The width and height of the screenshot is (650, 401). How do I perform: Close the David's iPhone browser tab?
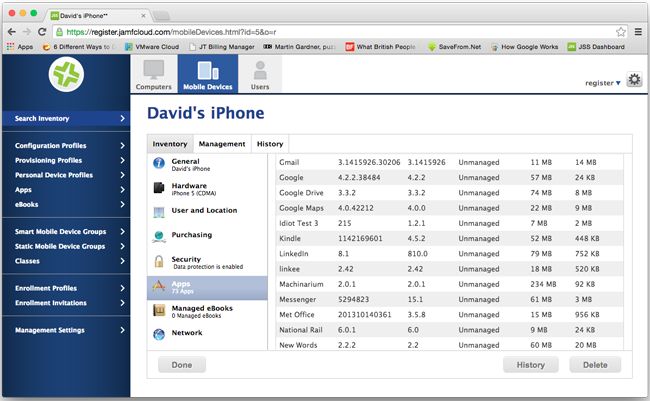click(143, 16)
